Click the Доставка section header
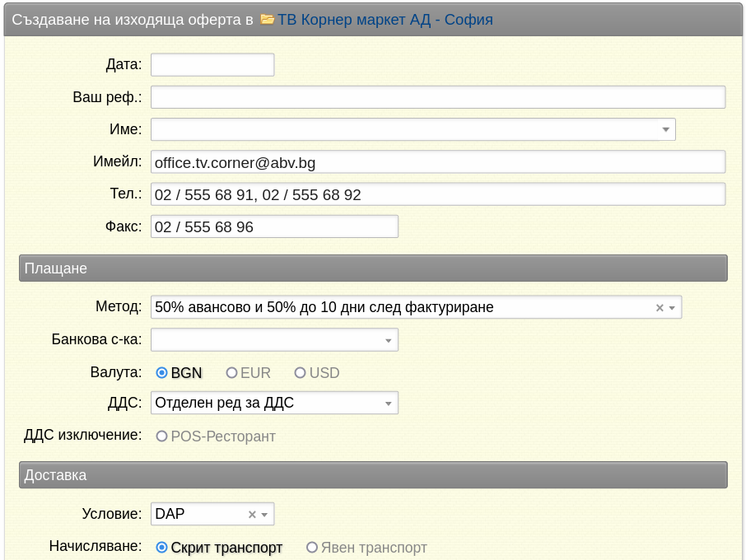 pyautogui.click(x=374, y=475)
